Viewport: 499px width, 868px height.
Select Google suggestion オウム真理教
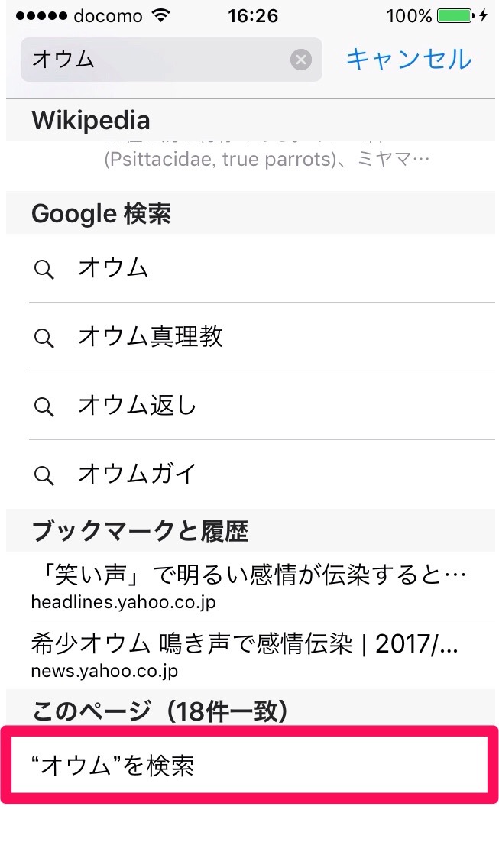151,336
